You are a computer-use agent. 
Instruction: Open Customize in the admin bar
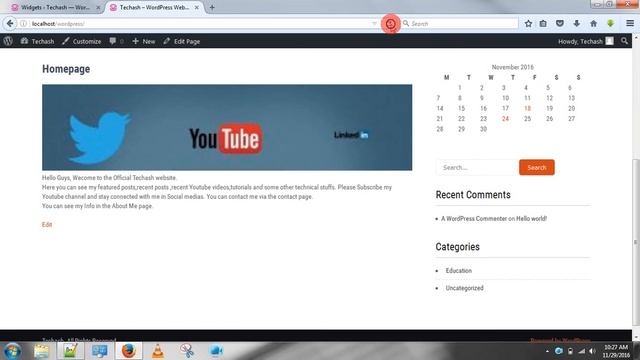[x=82, y=41]
